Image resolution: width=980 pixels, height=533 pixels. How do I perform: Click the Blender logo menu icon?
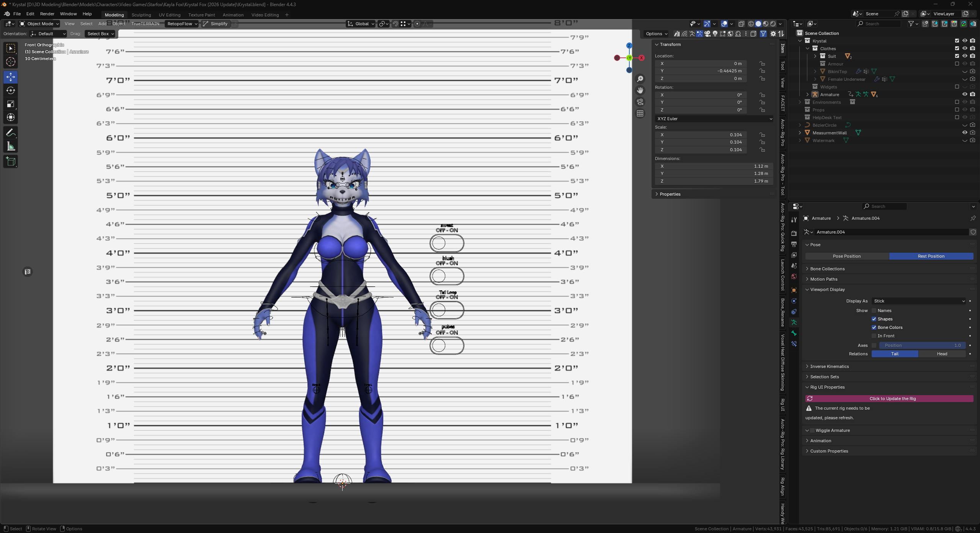[x=7, y=14]
